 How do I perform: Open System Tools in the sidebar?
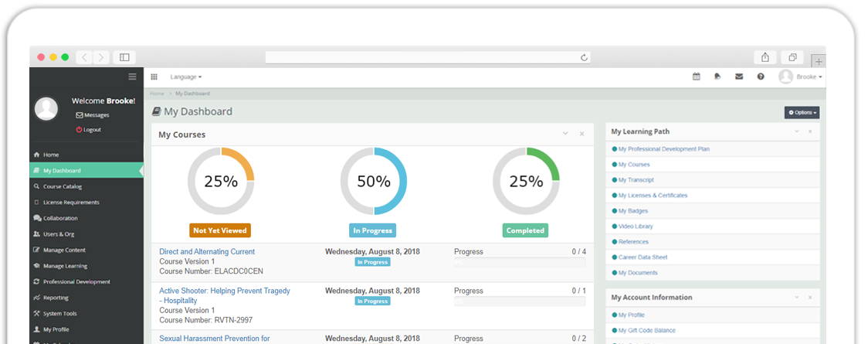point(86,314)
